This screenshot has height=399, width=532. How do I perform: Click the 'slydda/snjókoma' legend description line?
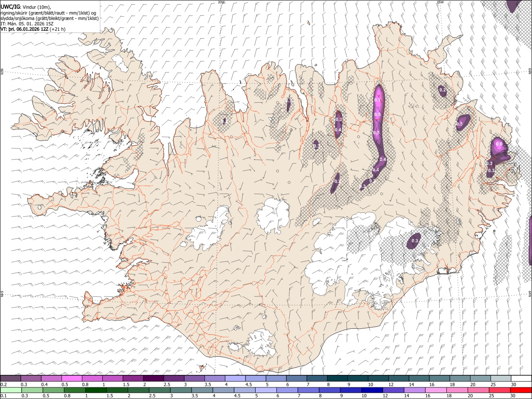pyautogui.click(x=49, y=18)
